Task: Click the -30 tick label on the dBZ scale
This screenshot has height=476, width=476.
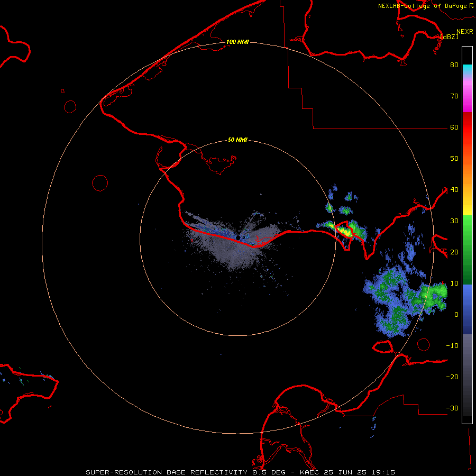Action: [x=452, y=408]
